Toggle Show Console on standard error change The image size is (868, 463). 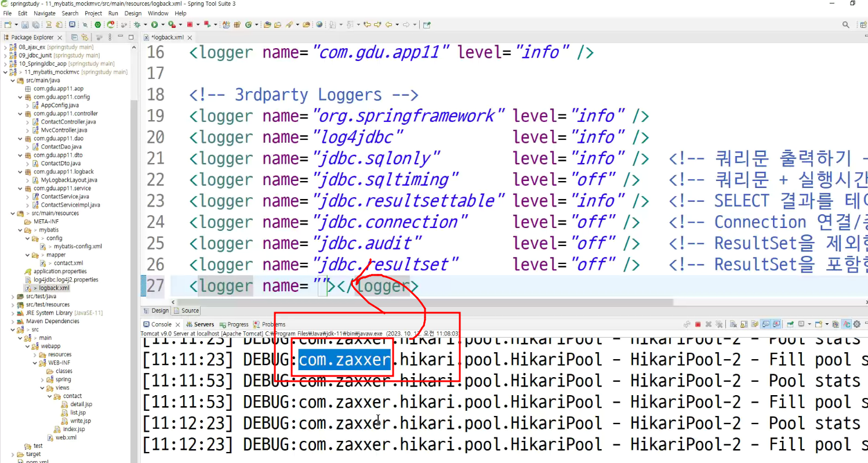776,324
